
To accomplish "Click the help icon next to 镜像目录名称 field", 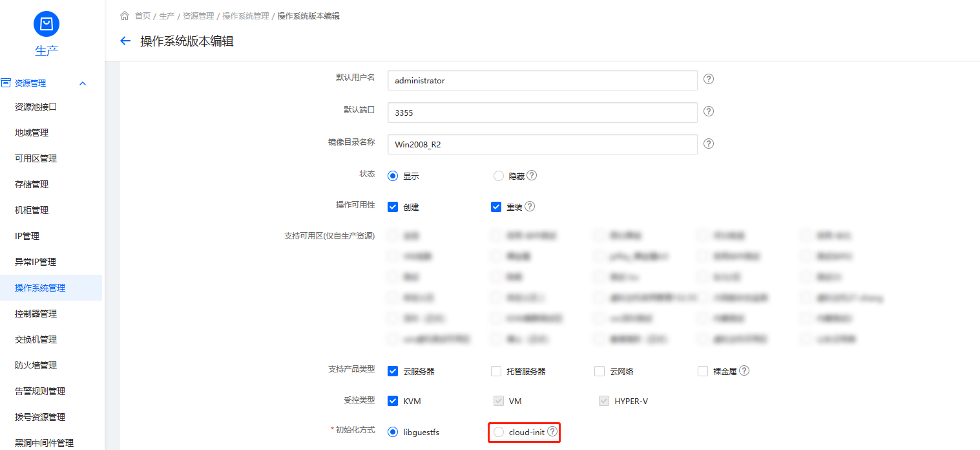I will click(x=708, y=144).
